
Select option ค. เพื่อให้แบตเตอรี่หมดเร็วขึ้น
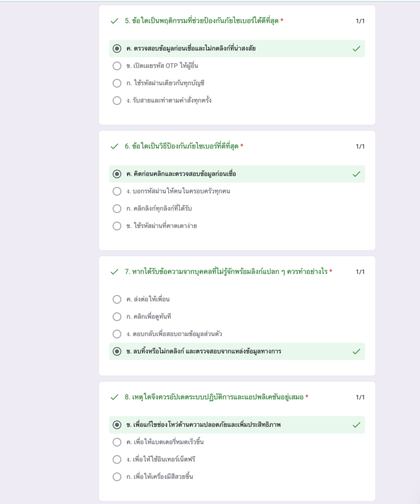tap(117, 442)
